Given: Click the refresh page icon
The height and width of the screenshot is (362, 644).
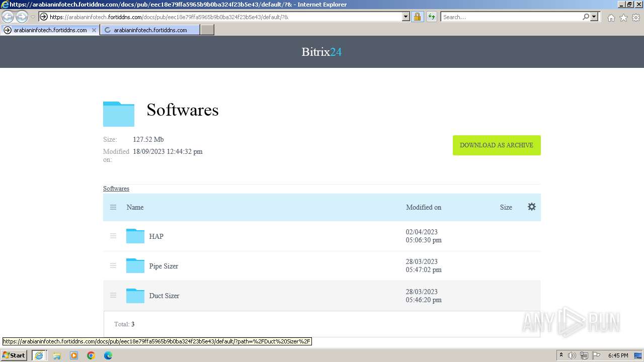Looking at the screenshot, I should [x=431, y=17].
